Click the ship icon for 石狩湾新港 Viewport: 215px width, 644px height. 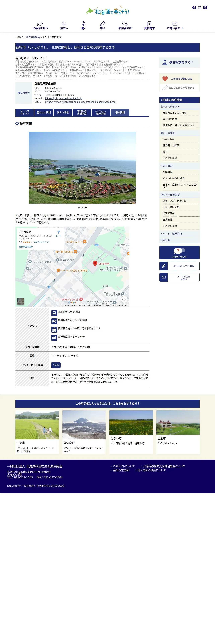click(54, 330)
